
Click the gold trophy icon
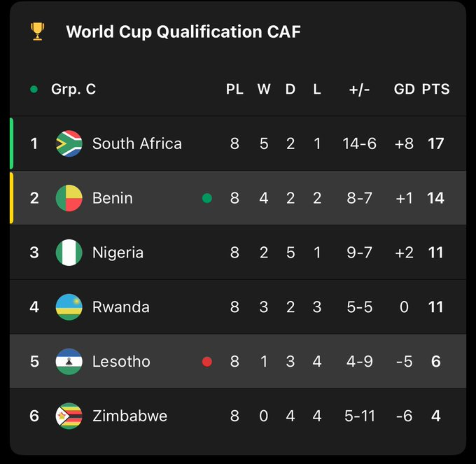[x=37, y=31]
